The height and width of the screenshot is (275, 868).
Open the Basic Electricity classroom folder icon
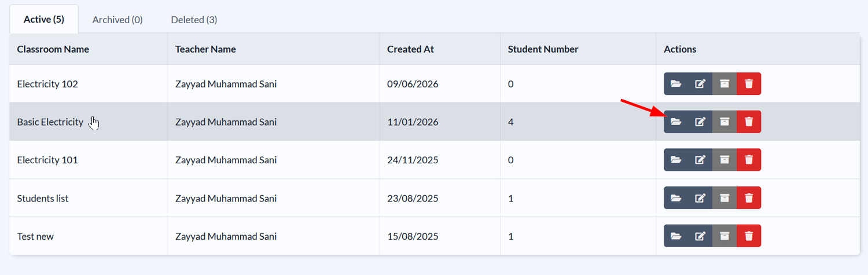point(676,122)
